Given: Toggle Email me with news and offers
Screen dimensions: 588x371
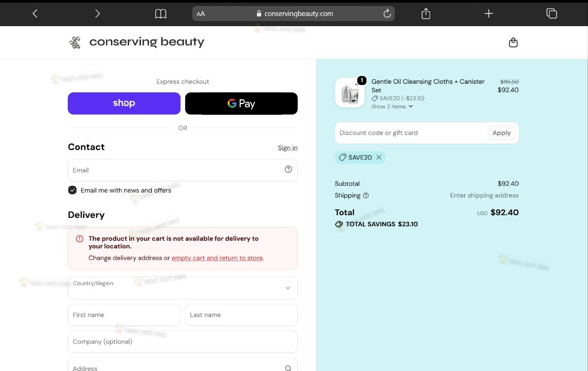Looking at the screenshot, I should pyautogui.click(x=73, y=190).
